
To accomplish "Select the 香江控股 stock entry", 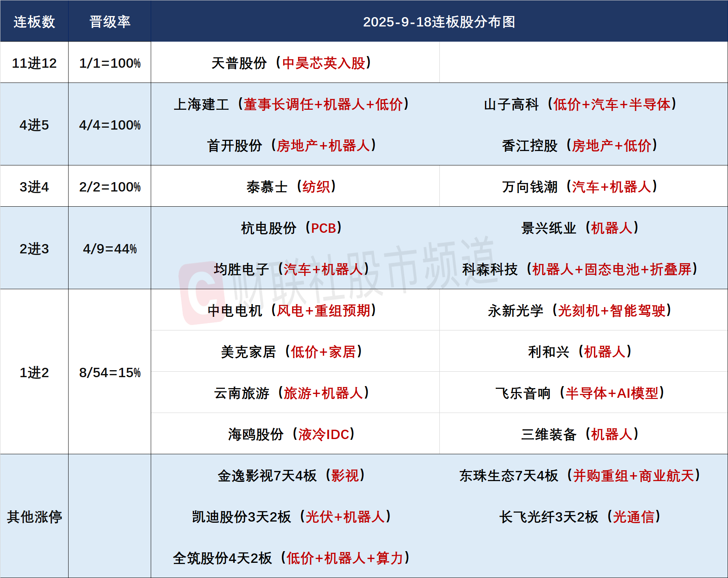I will (x=580, y=145).
